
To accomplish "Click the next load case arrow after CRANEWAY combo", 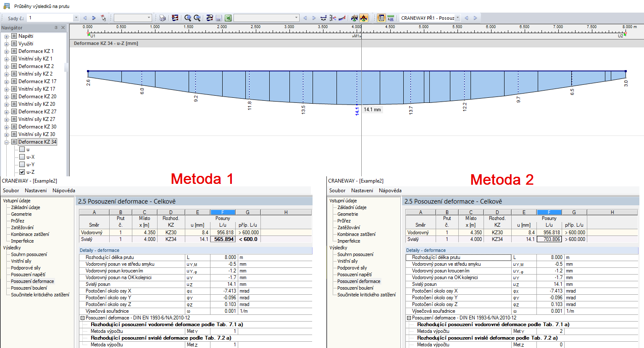I will pos(475,18).
